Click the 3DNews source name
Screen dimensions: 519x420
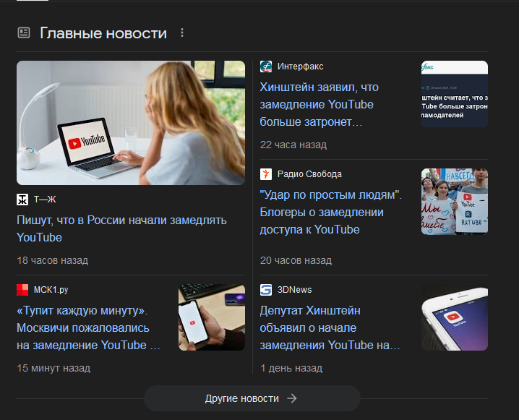point(295,290)
